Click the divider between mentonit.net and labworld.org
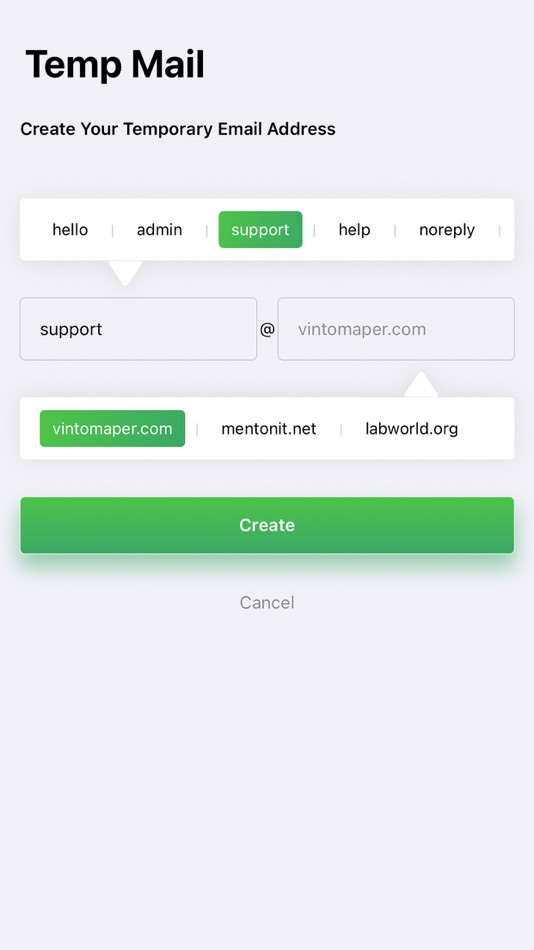This screenshot has width=534, height=950. point(341,429)
